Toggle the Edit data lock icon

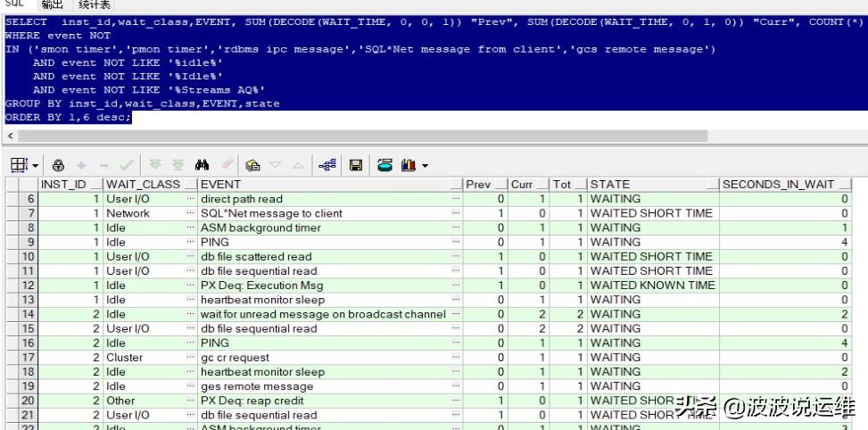pyautogui.click(x=59, y=165)
